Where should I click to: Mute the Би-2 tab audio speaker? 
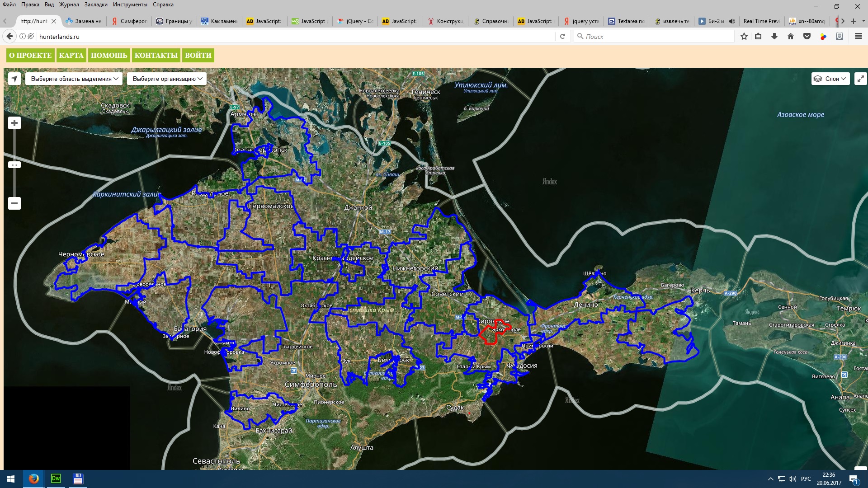732,21
